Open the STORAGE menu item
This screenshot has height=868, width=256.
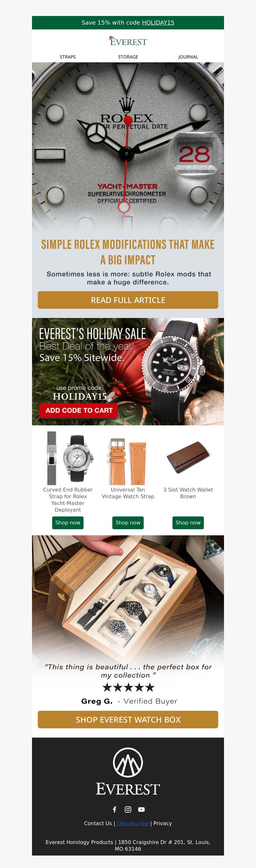pos(128,57)
